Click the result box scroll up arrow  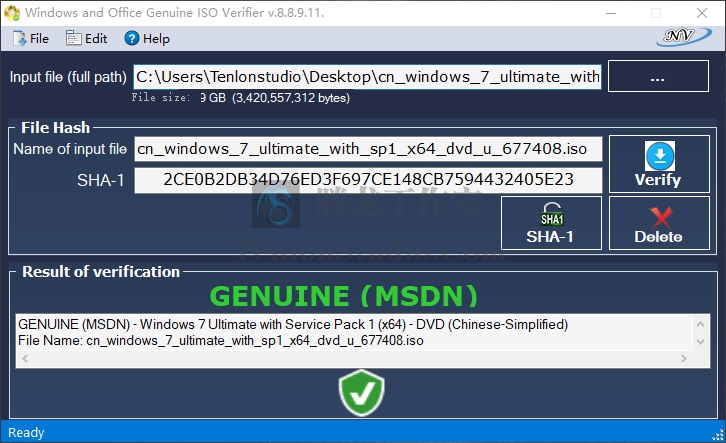[x=700, y=324]
